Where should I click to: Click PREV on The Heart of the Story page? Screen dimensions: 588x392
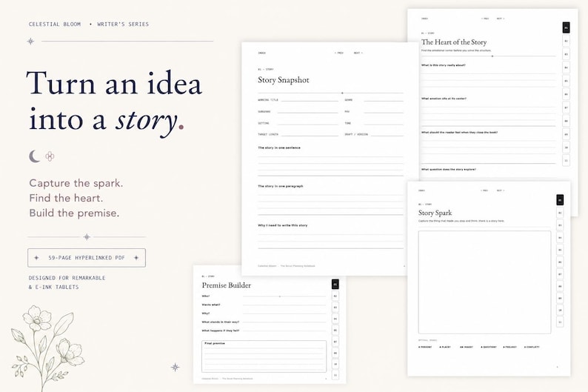pos(485,19)
